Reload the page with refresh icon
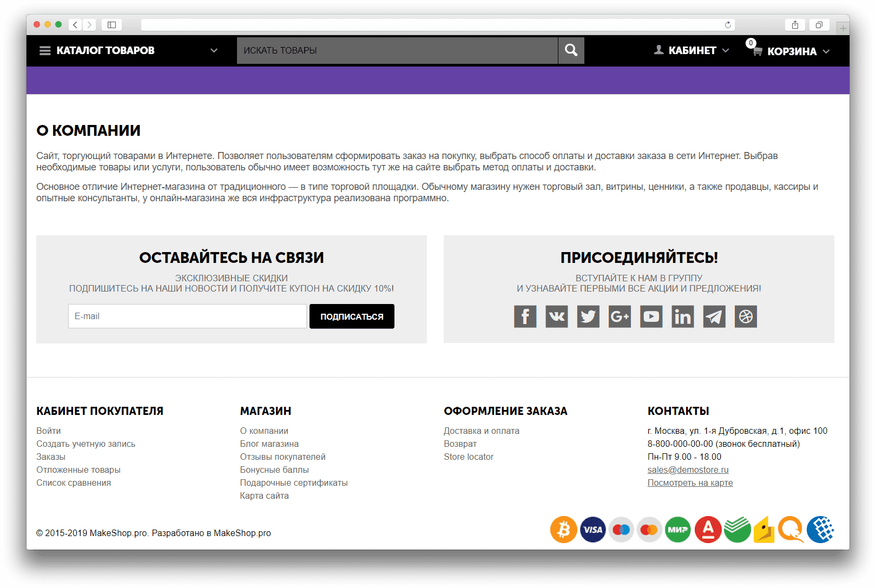Screen dimensions: 876x588 coord(728,25)
